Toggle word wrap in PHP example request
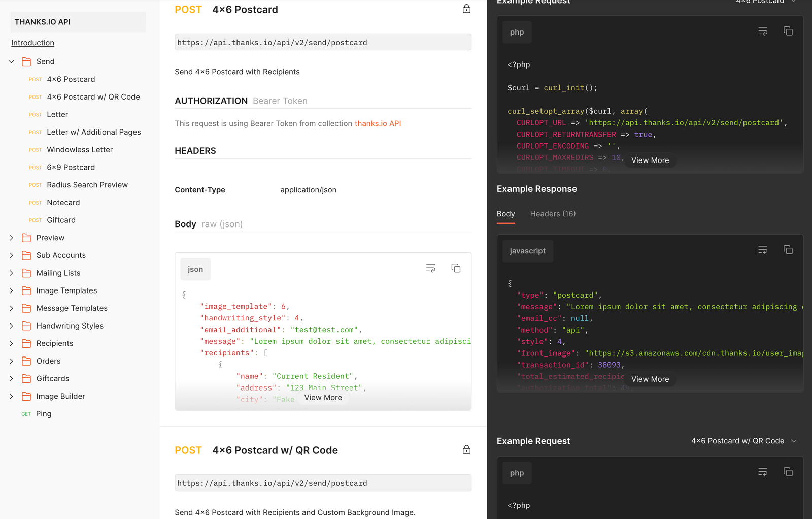This screenshot has width=812, height=519. pos(762,31)
